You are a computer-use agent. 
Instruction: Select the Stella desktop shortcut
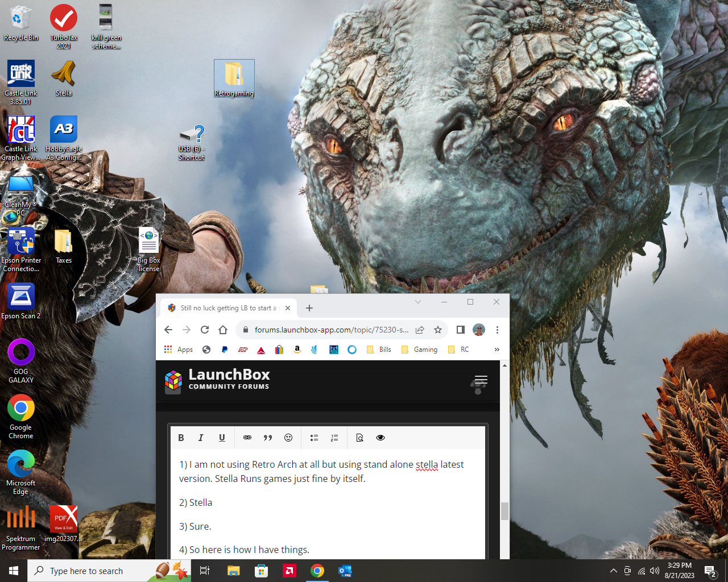[64, 78]
